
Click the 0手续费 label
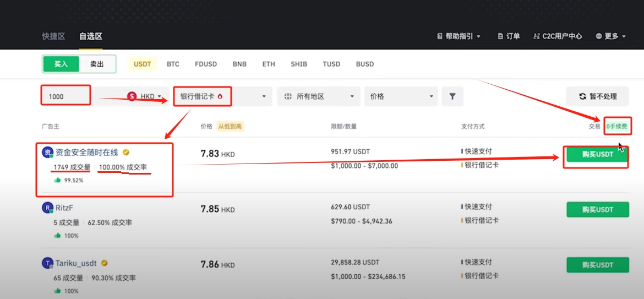(617, 126)
